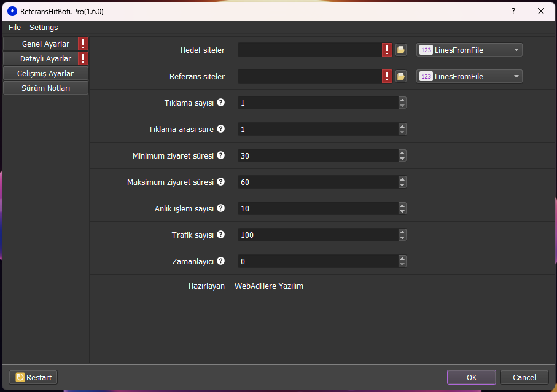Click the help icon next to Maksimum ziyaret süresi
The width and height of the screenshot is (557, 392).
tap(221, 182)
